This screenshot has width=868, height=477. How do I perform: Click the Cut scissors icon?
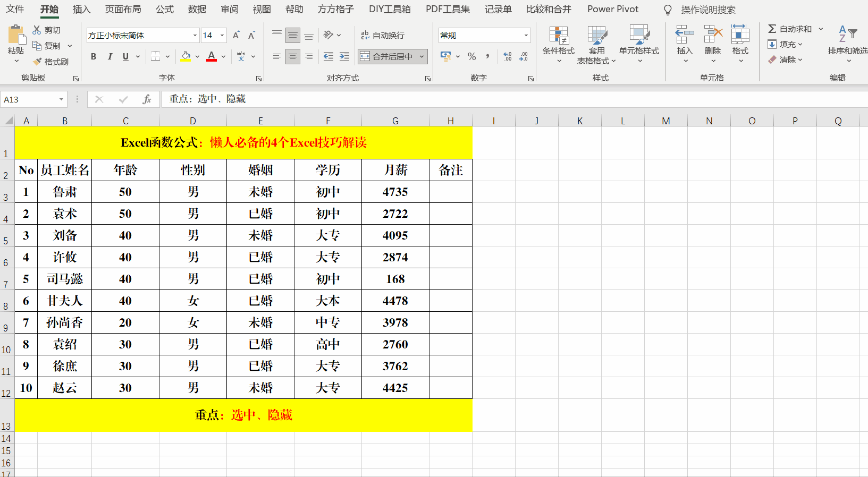click(37, 30)
